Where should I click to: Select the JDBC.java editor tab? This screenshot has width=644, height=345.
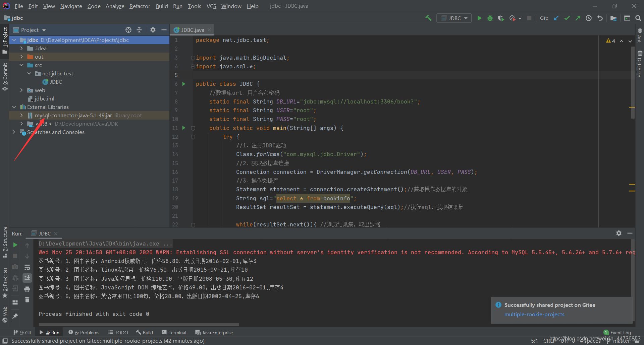(192, 30)
